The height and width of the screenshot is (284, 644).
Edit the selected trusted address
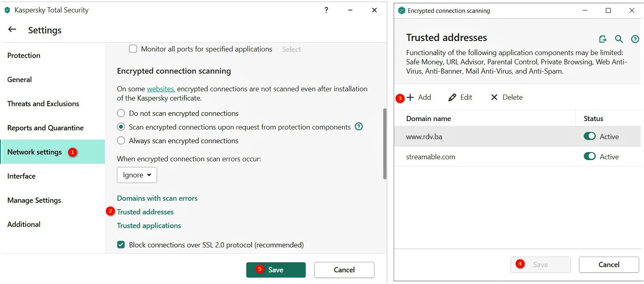(x=460, y=97)
